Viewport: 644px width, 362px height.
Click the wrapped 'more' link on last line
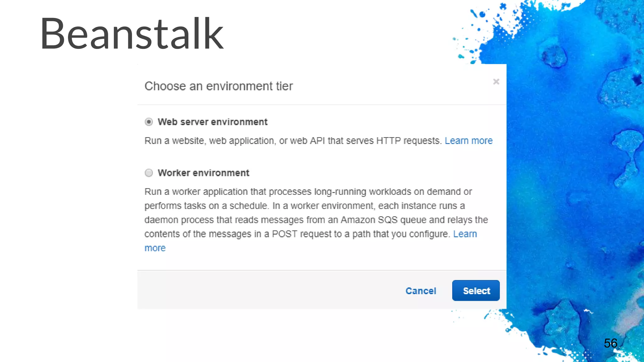pyautogui.click(x=155, y=248)
